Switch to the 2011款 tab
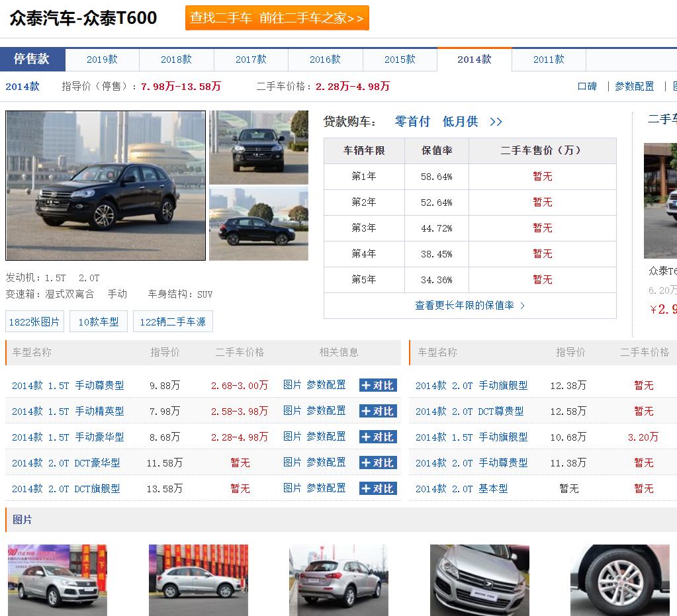677x616 pixels. [549, 60]
